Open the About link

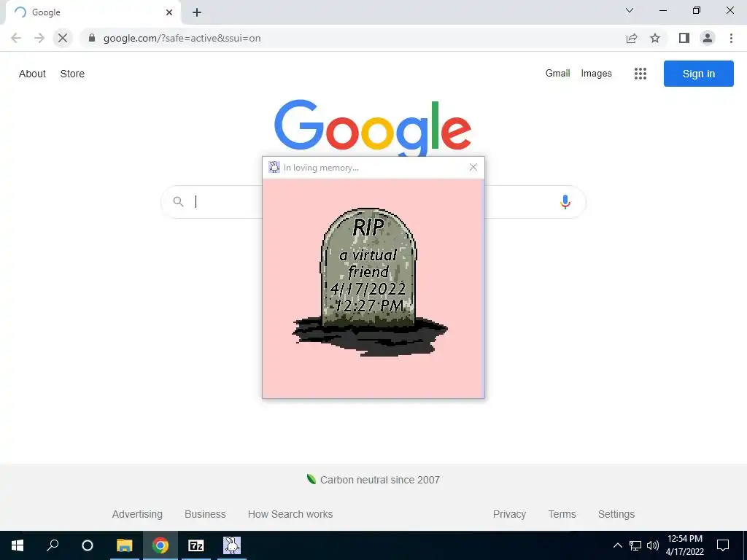(32, 74)
